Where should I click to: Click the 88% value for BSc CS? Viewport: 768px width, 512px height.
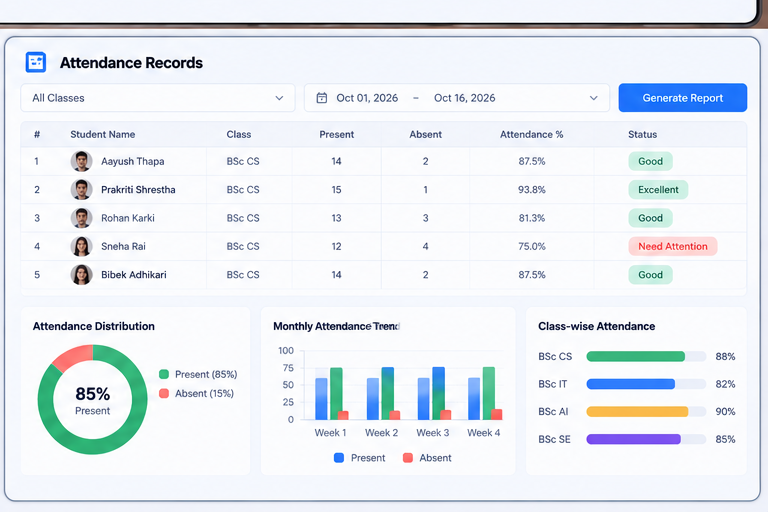[x=725, y=357]
